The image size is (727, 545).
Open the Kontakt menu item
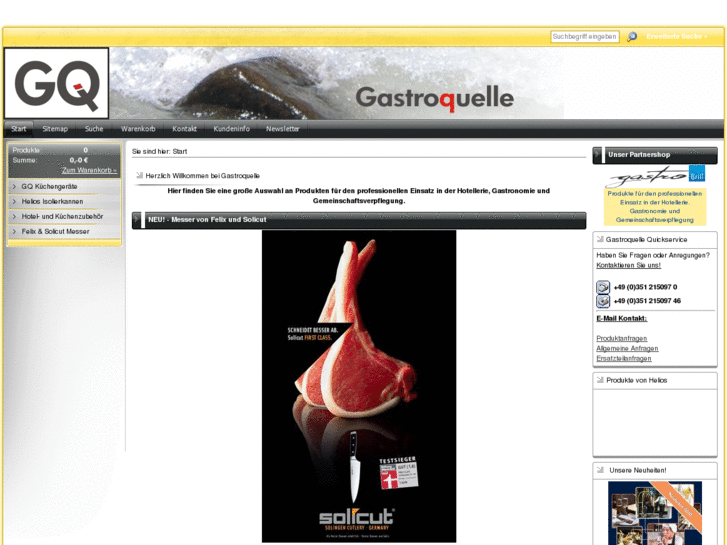coord(185,129)
